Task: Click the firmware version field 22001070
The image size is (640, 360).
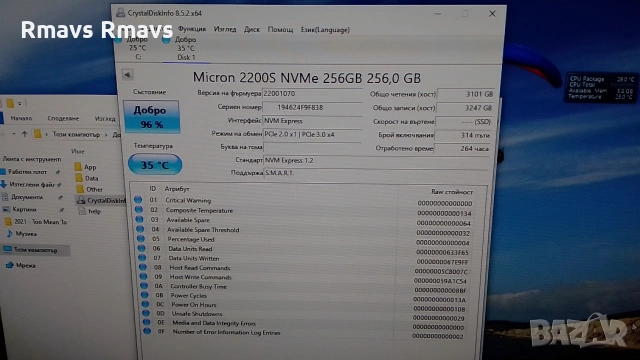Action: pyautogui.click(x=312, y=93)
